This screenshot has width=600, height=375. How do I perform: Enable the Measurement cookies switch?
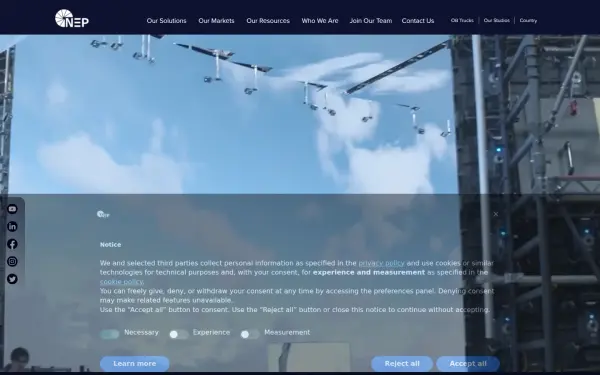click(x=250, y=334)
